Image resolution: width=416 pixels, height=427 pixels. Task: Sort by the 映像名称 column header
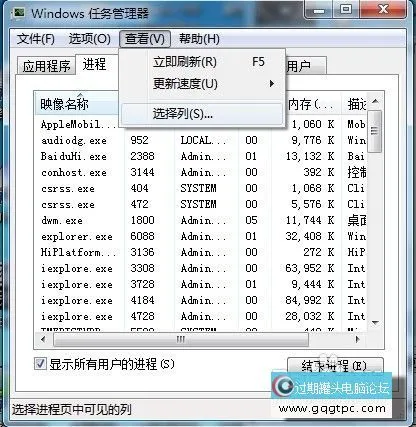coord(77,104)
